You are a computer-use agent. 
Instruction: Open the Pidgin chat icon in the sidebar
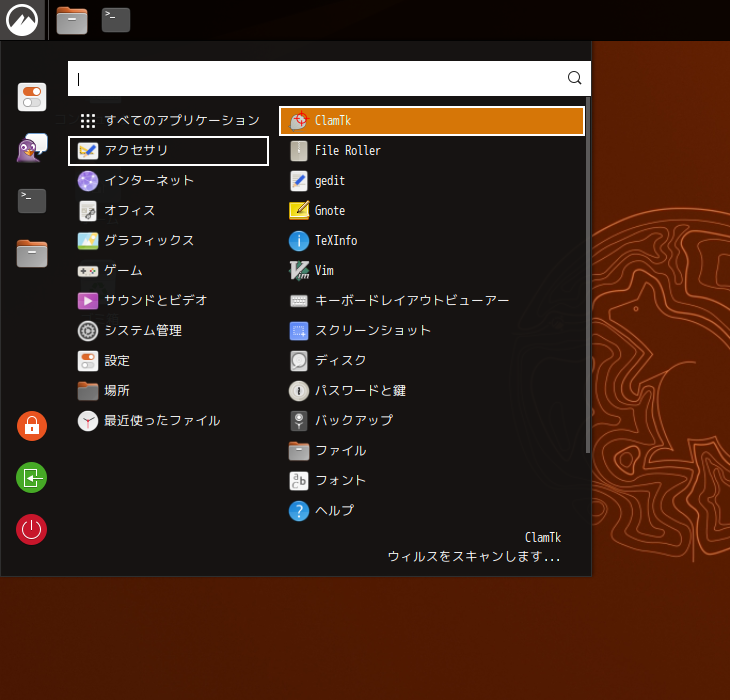tap(32, 148)
